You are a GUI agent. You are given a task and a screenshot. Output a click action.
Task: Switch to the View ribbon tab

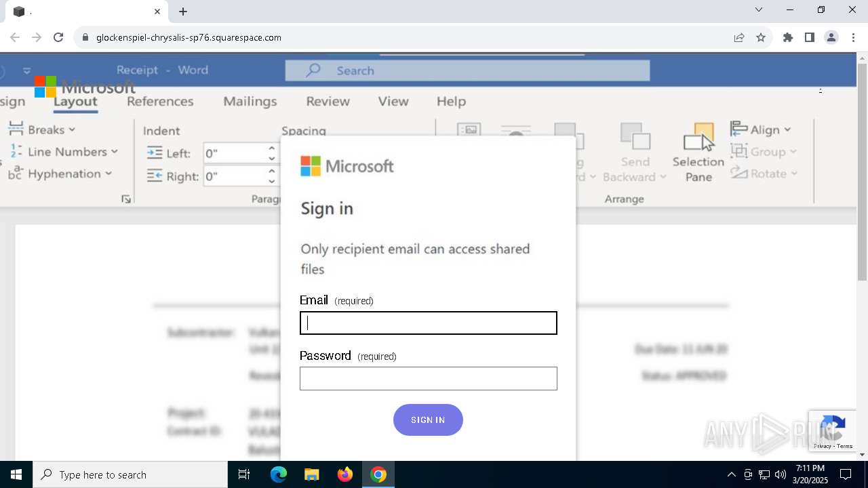(x=393, y=101)
